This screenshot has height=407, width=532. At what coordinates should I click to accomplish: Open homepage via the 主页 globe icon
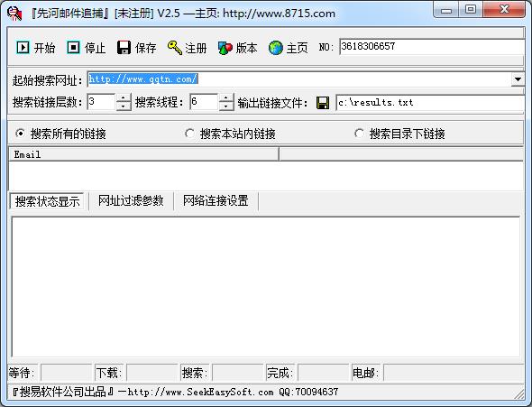276,48
